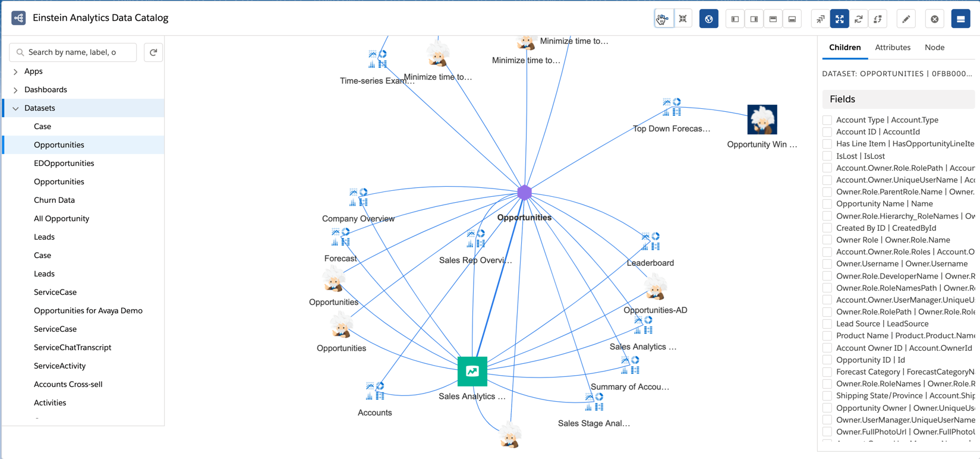Check the IsLost field checkbox
980x459 pixels.
(827, 156)
